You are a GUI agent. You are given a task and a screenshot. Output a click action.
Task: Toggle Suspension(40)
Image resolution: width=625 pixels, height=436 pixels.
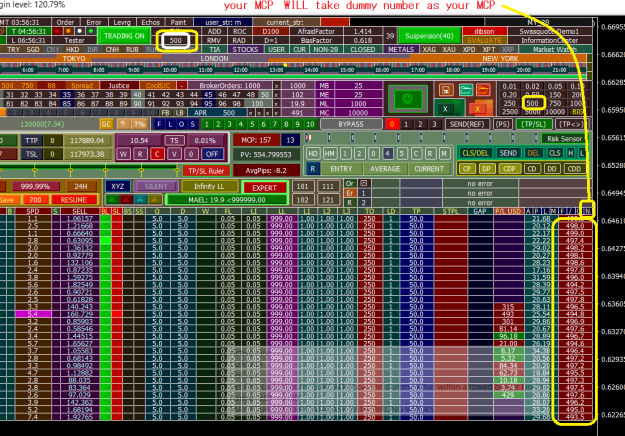pyautogui.click(x=429, y=36)
